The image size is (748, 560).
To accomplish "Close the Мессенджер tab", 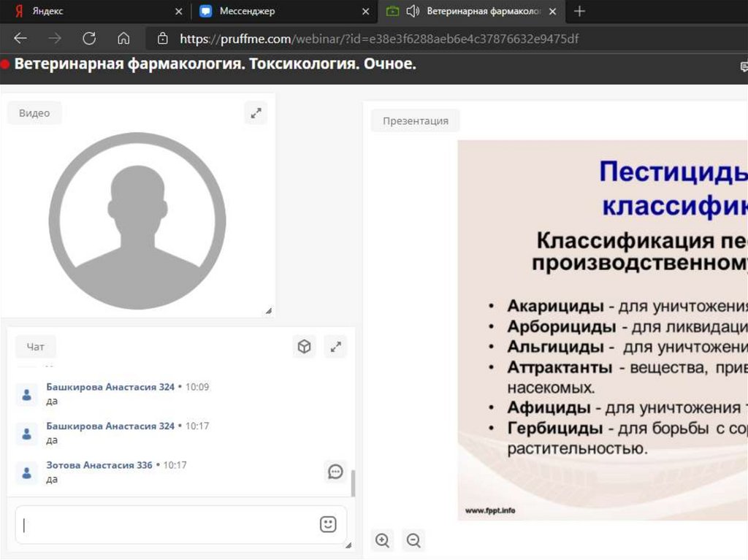I will click(x=366, y=12).
